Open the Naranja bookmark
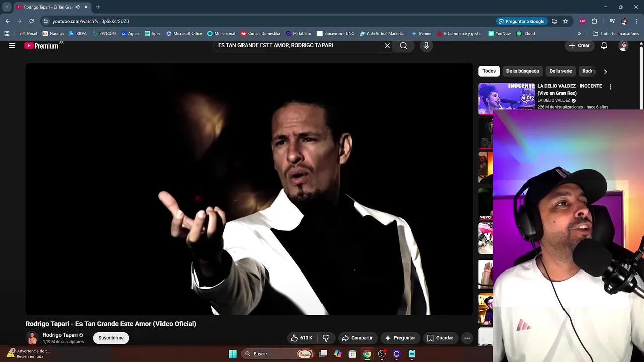The width and height of the screenshot is (644, 362). [x=53, y=34]
